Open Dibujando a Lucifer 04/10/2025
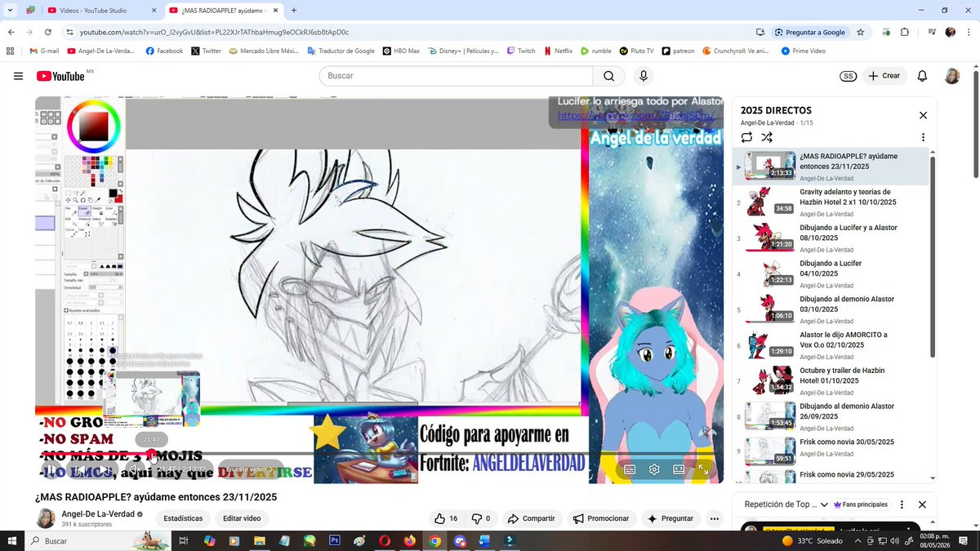 tap(831, 274)
